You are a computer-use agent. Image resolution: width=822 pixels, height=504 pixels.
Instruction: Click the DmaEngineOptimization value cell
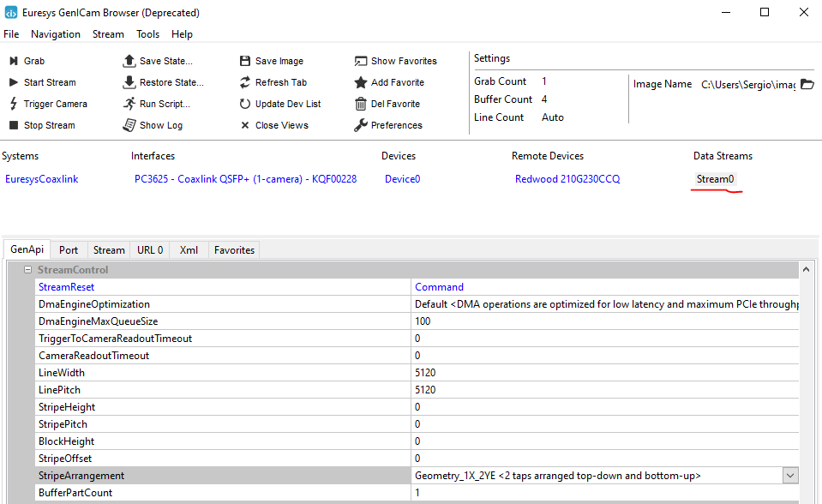point(605,304)
